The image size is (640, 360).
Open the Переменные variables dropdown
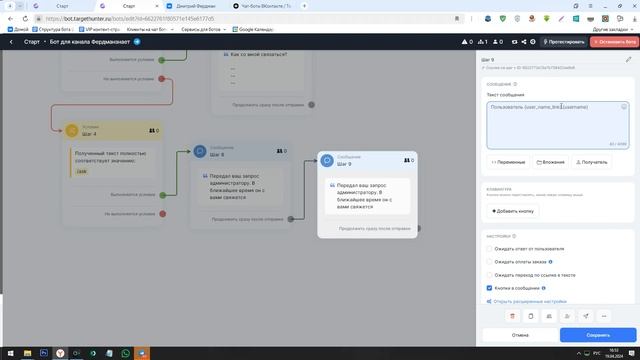508,162
